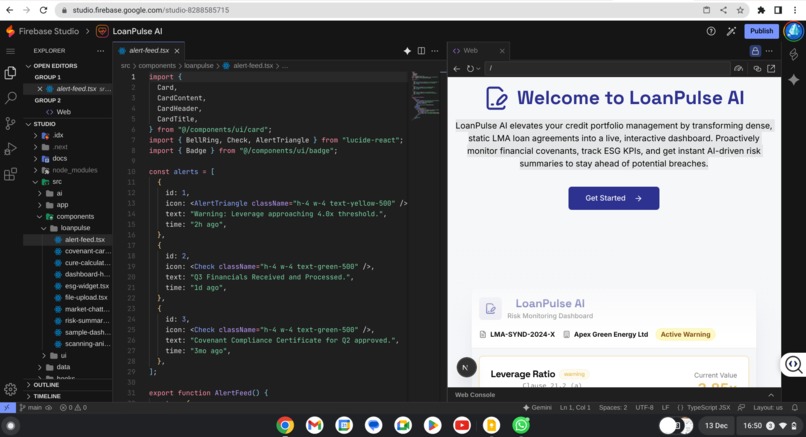
Task: Click the Publish button
Action: tap(761, 31)
